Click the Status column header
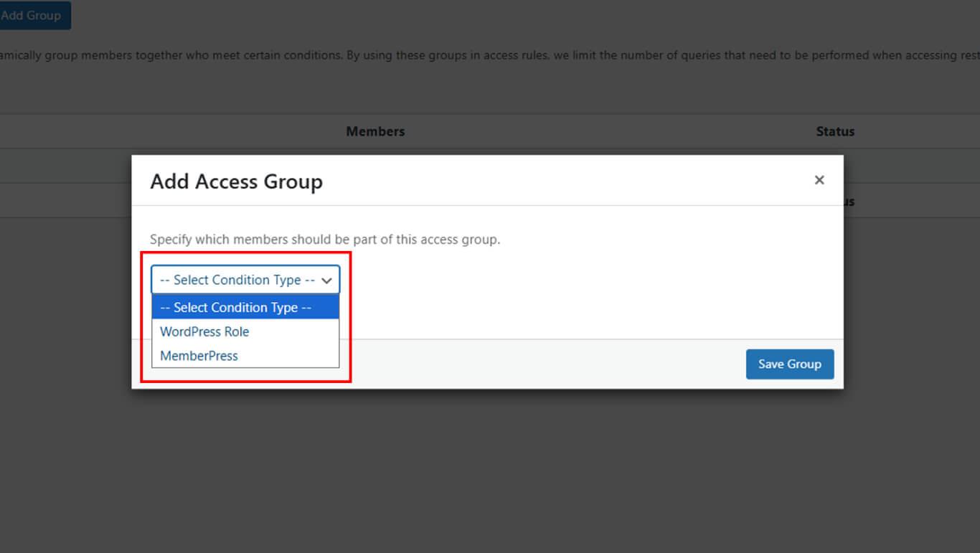 835,131
